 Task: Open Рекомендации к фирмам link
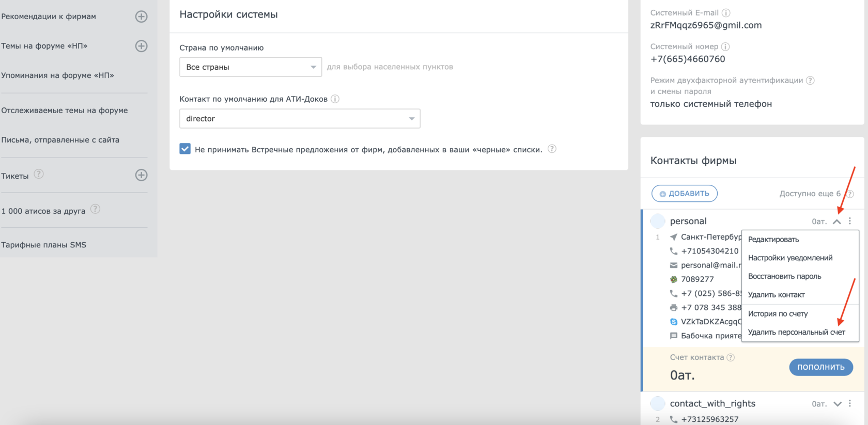pyautogui.click(x=49, y=17)
